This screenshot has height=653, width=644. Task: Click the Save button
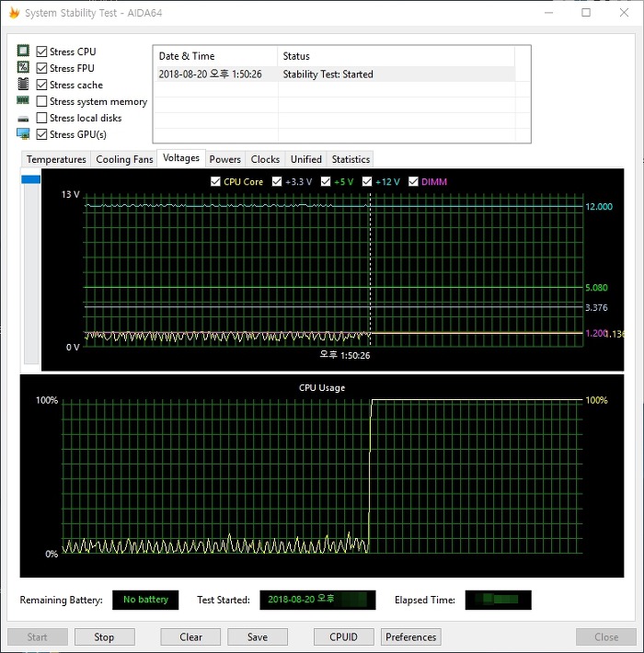tap(258, 637)
